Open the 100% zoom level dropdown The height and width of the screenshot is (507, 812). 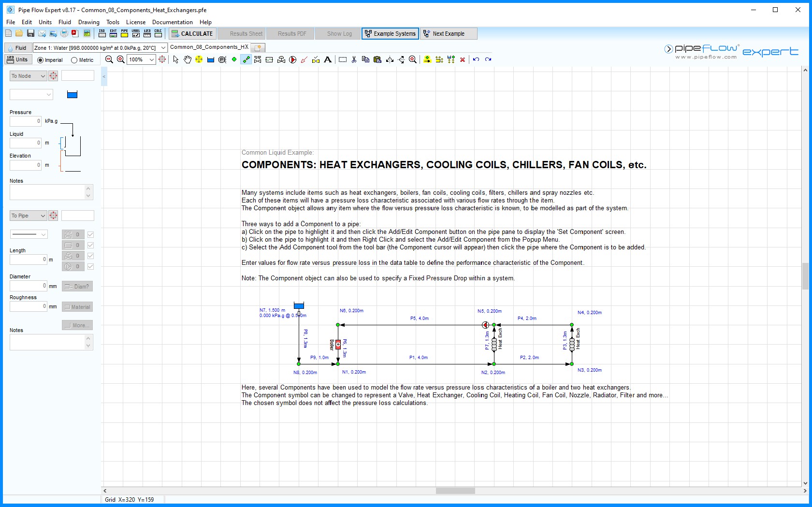pos(151,59)
